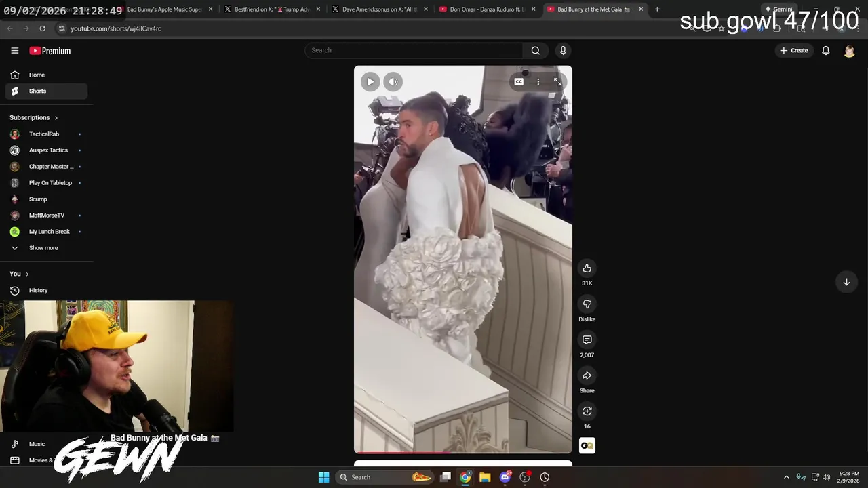Switch to Bestfriend on X tab

(271, 9)
